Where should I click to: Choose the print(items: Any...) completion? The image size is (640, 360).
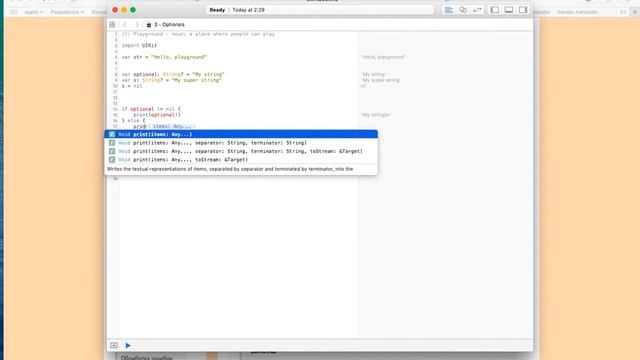tap(241, 134)
